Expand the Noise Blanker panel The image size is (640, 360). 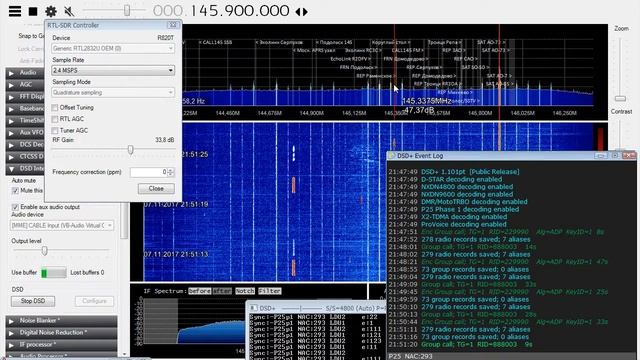(61, 321)
